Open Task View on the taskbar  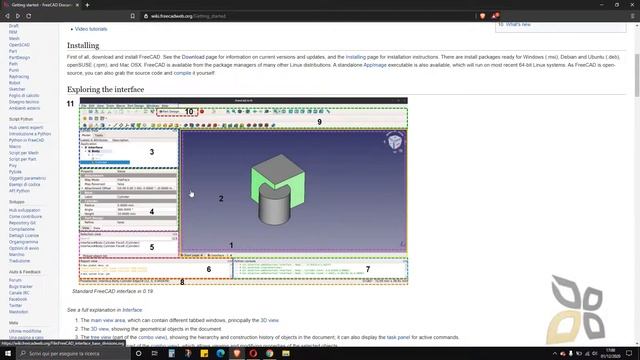point(155,353)
